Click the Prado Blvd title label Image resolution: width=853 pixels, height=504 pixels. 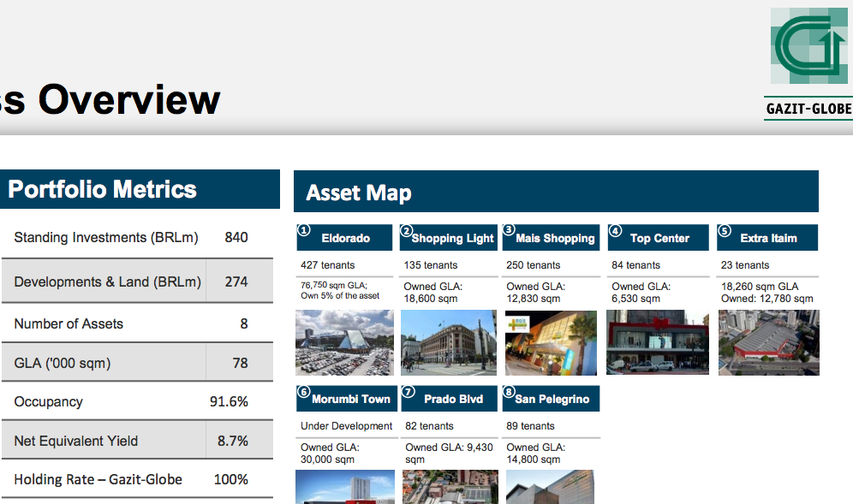[x=453, y=399]
